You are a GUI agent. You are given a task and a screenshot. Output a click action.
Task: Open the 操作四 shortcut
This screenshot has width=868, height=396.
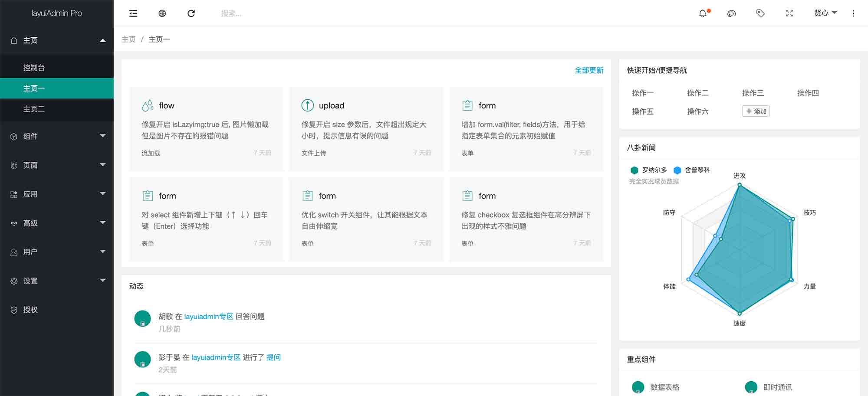[808, 93]
